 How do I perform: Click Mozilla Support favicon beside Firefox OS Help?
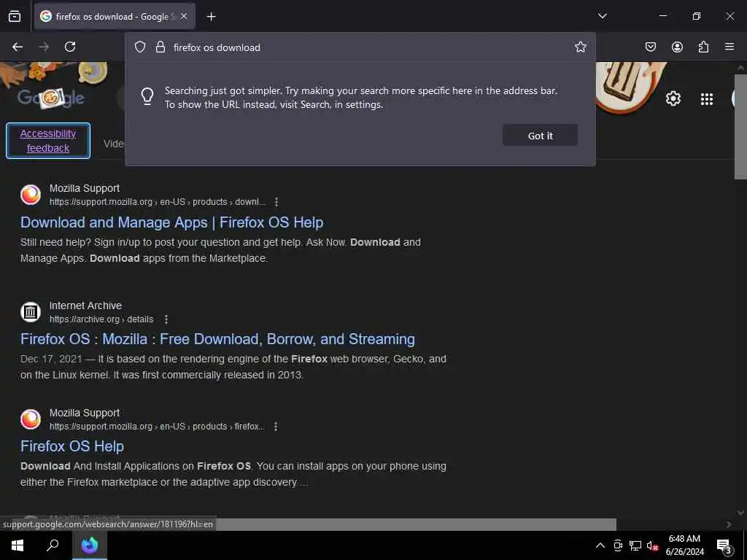(x=31, y=419)
